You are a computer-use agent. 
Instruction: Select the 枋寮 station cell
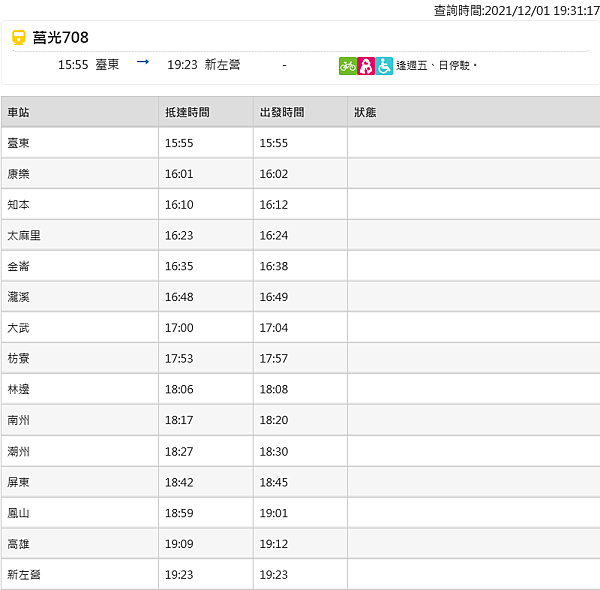[80, 359]
